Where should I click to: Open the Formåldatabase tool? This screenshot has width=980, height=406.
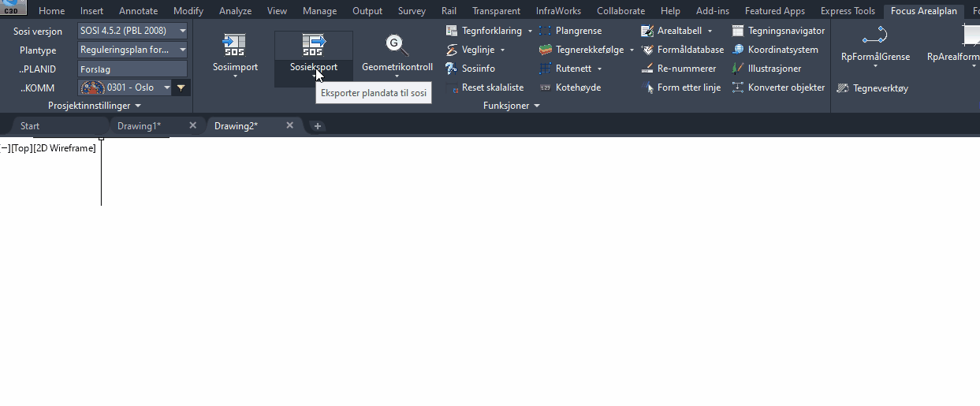pyautogui.click(x=682, y=50)
